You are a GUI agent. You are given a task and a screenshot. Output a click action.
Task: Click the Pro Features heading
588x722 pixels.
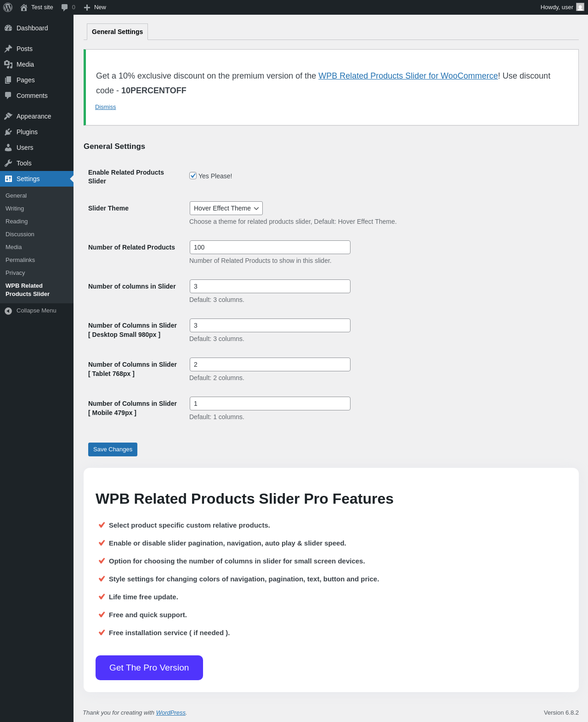[244, 499]
